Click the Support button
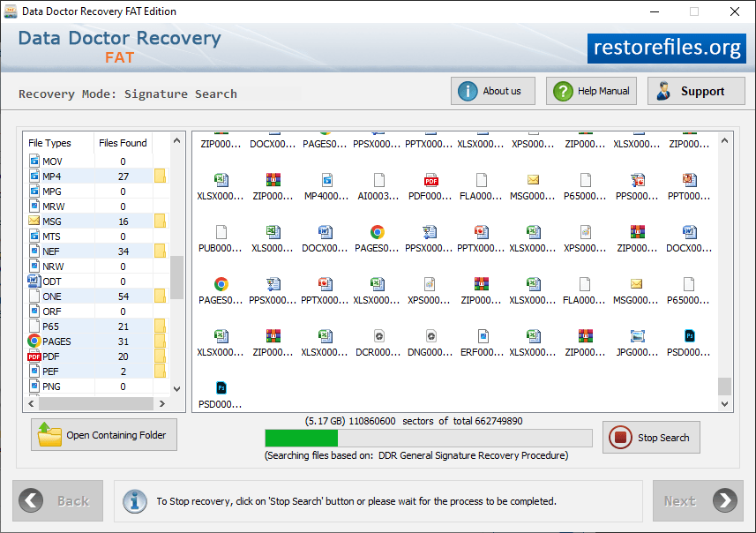 [x=696, y=91]
